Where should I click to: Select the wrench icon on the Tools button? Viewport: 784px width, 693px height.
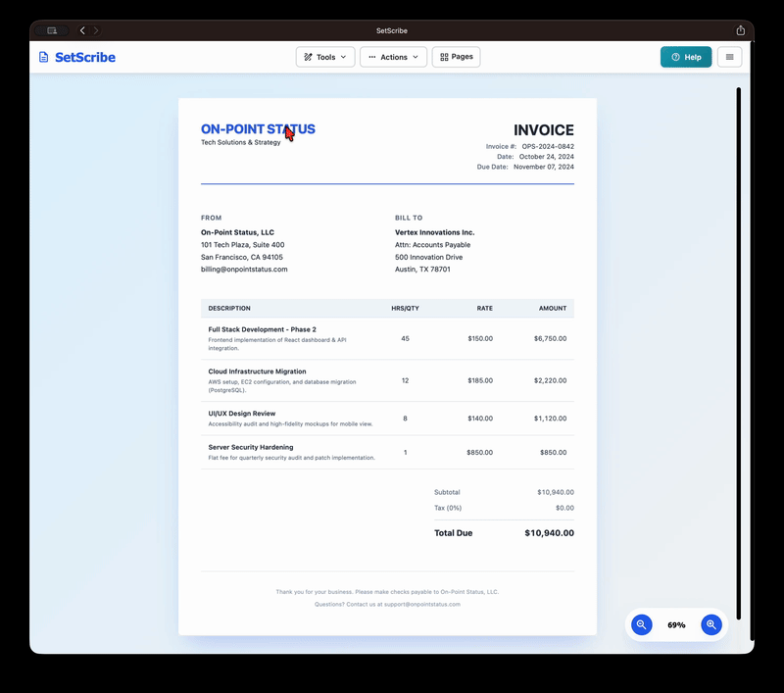(310, 57)
